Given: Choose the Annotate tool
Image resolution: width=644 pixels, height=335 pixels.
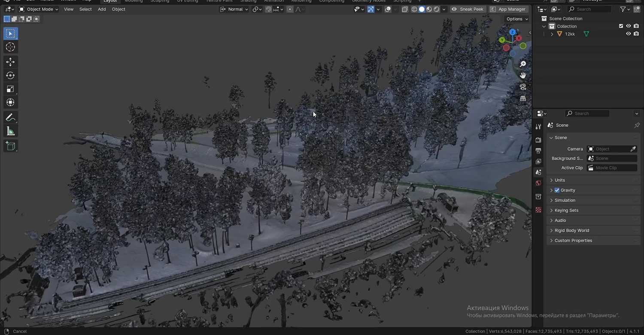Looking at the screenshot, I should (10, 118).
